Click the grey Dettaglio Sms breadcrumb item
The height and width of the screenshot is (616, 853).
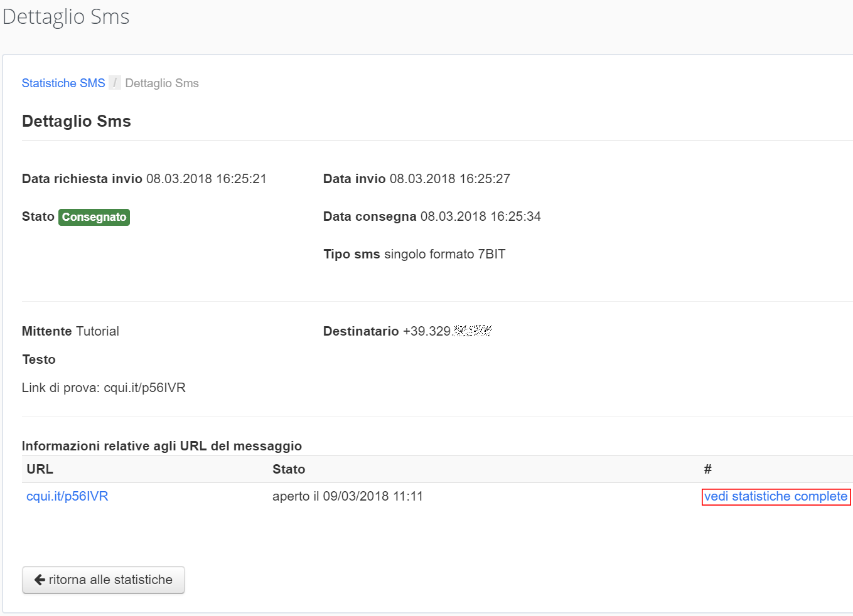(x=162, y=83)
